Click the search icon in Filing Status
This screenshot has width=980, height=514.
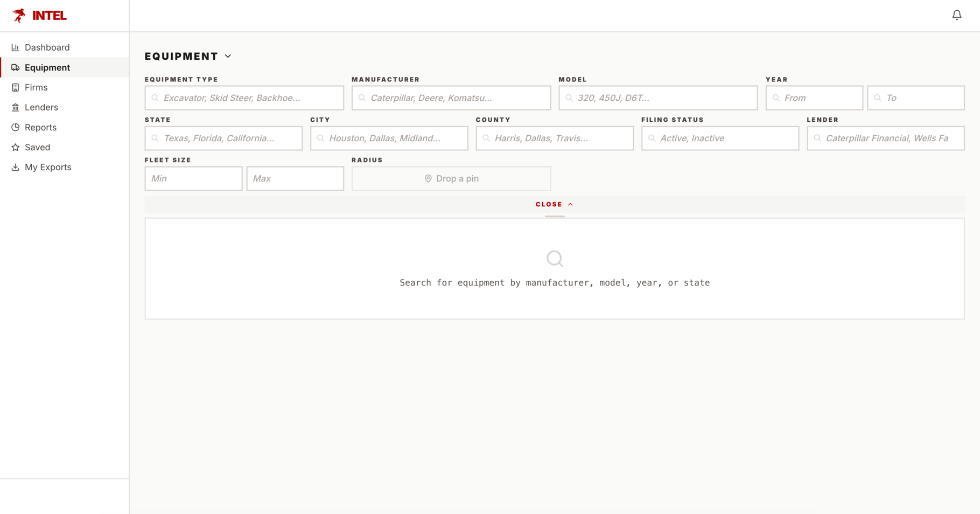(x=652, y=138)
